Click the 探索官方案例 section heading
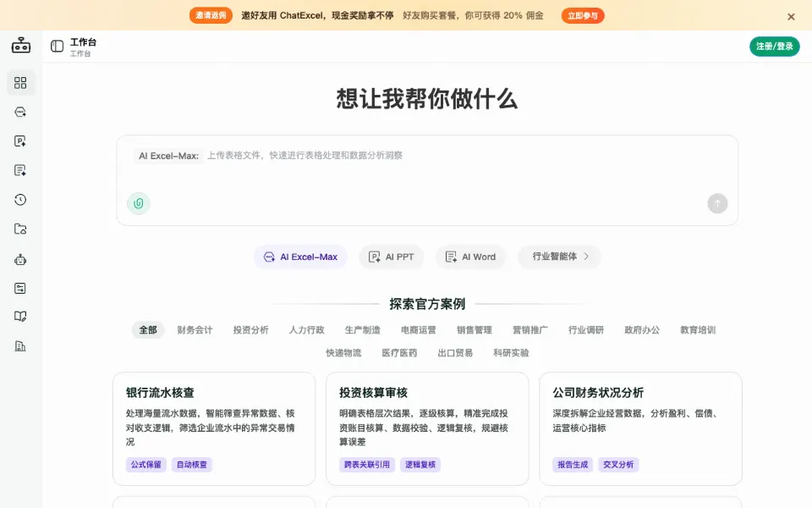The image size is (812, 508). coord(427,304)
